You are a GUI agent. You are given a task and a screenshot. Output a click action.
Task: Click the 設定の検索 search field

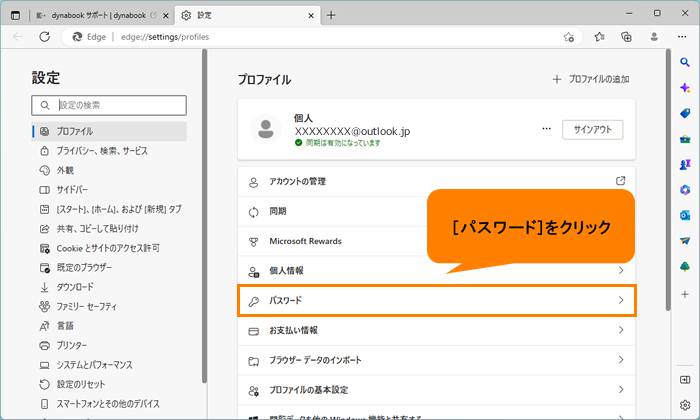click(109, 105)
